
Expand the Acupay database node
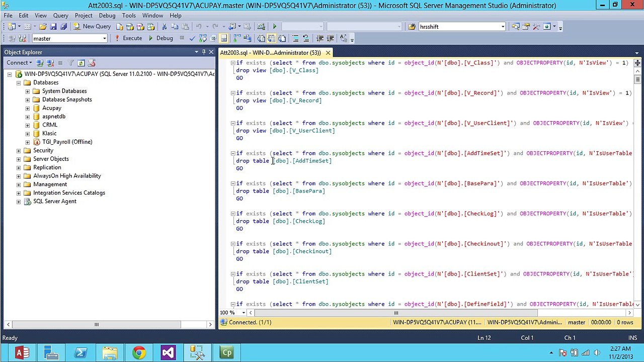click(x=28, y=108)
